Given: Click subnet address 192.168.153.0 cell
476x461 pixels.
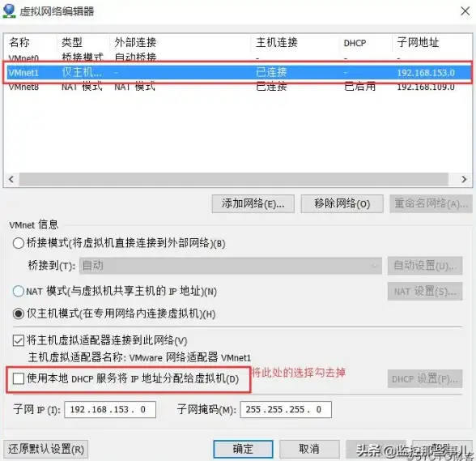Looking at the screenshot, I should (426, 73).
